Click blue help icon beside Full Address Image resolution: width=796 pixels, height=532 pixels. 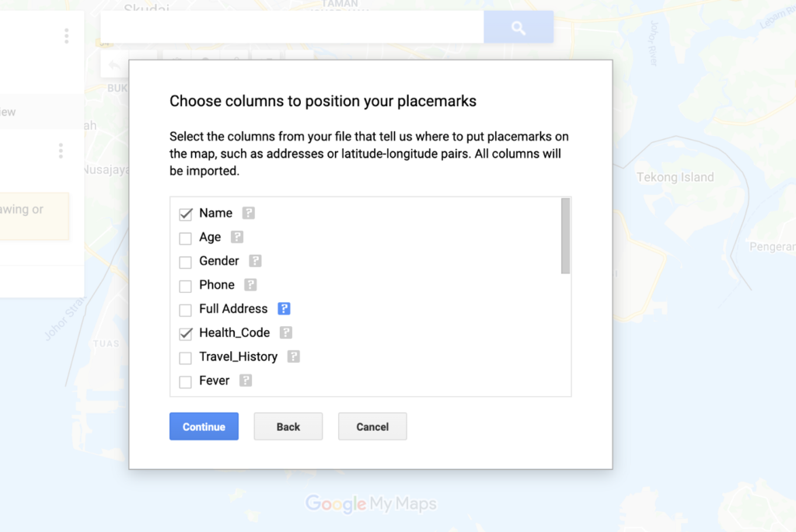click(x=284, y=308)
